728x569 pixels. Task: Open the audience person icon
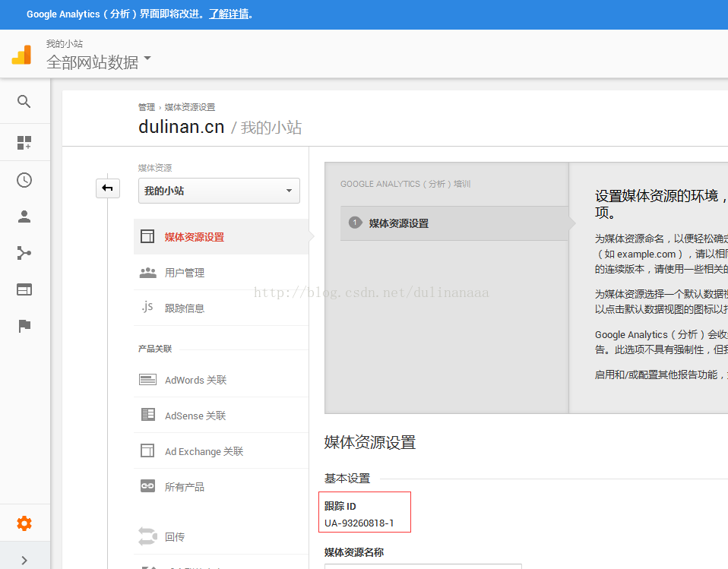[x=24, y=217]
